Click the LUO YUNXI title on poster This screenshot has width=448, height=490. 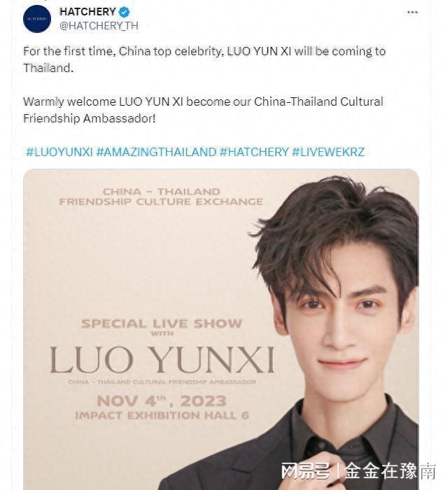coord(162,360)
